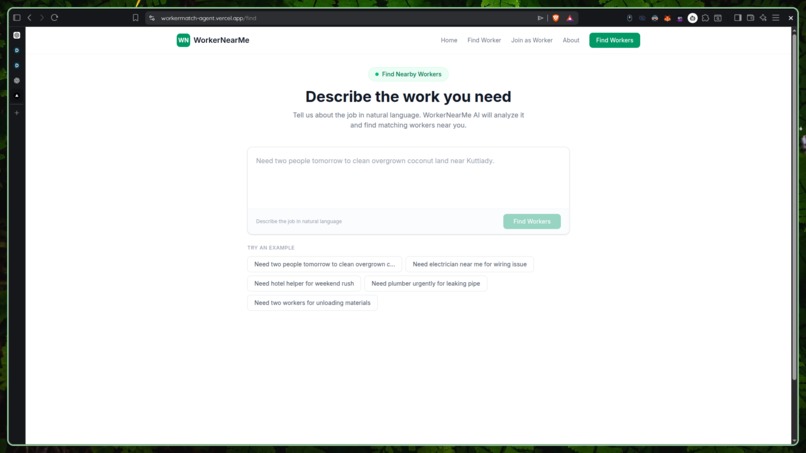Screen dimensions: 806x453
Task: Choose example: electrician for wiring issue
Action: (x=469, y=264)
